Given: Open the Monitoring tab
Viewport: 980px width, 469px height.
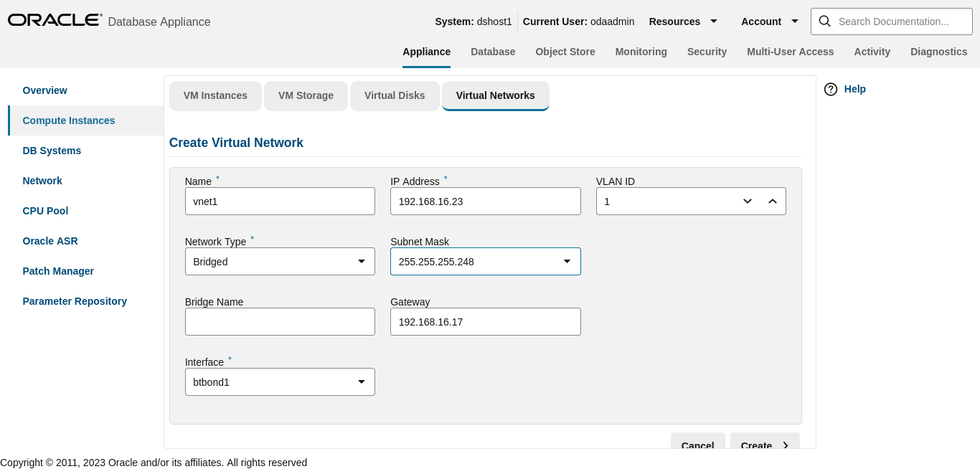Looking at the screenshot, I should coord(641,51).
